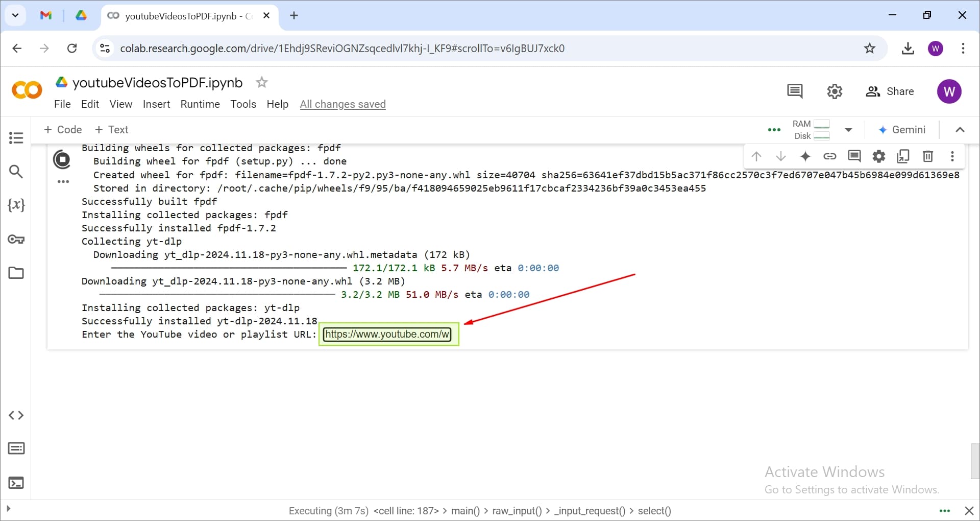Close the execution status bar

pos(969,511)
